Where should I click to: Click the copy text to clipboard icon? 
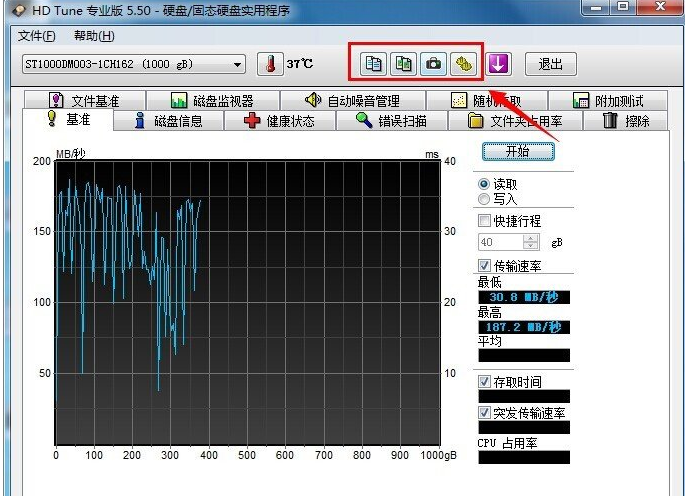374,63
